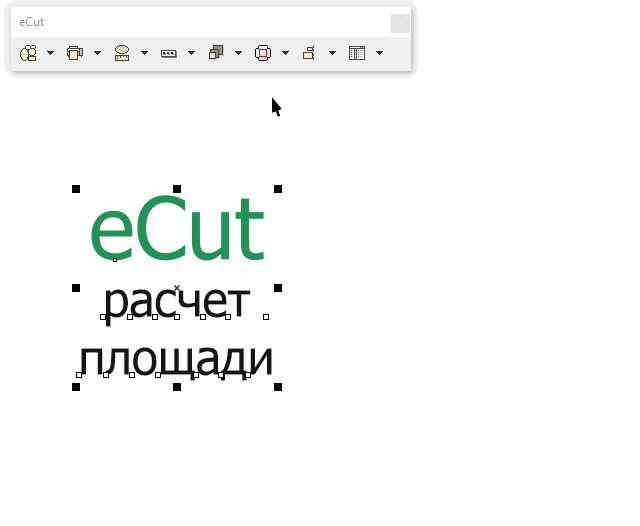Click the align objects icon with blue line
The width and height of the screenshot is (640, 526).
tap(309, 53)
